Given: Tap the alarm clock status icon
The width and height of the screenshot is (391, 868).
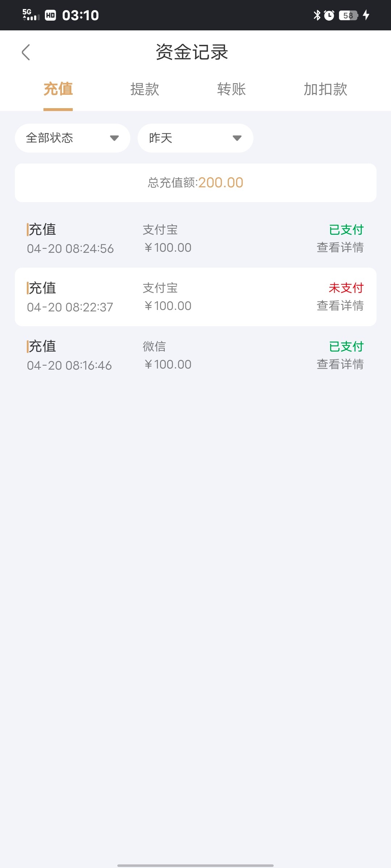Looking at the screenshot, I should pyautogui.click(x=329, y=15).
